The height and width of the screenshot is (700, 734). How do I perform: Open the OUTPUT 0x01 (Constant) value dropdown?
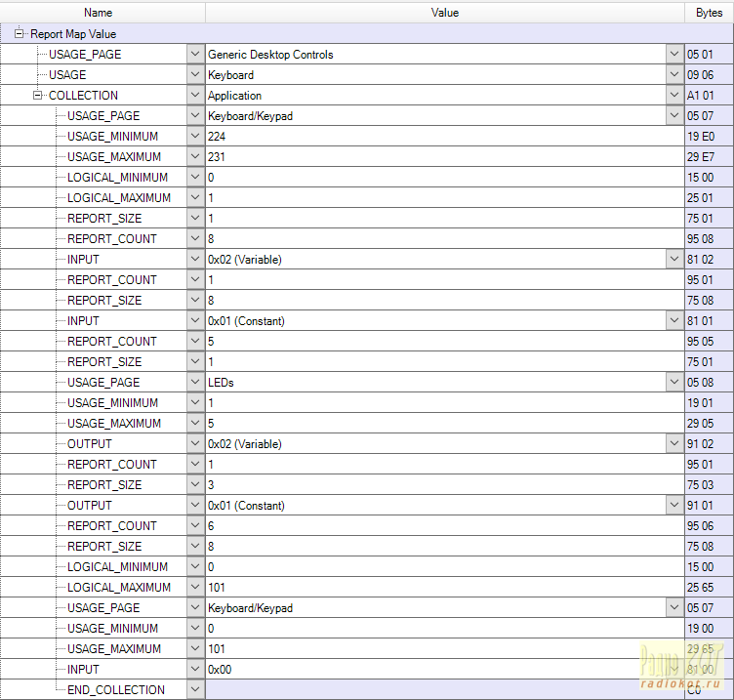point(674,506)
